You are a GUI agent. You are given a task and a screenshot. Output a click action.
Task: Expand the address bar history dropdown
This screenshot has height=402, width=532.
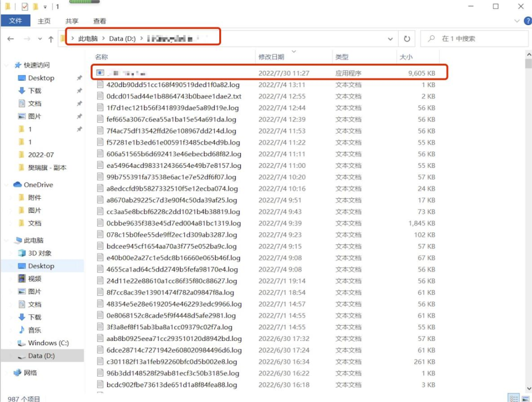390,39
